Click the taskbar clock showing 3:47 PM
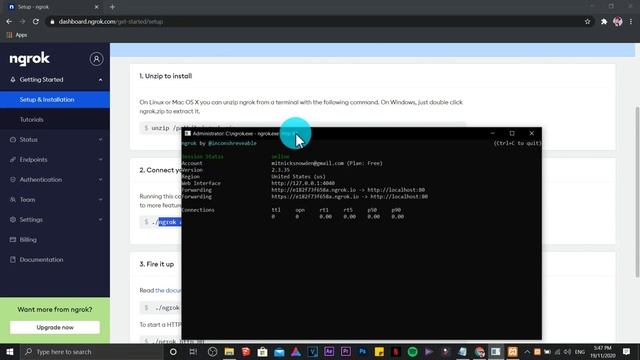640x360 pixels. pos(602,352)
